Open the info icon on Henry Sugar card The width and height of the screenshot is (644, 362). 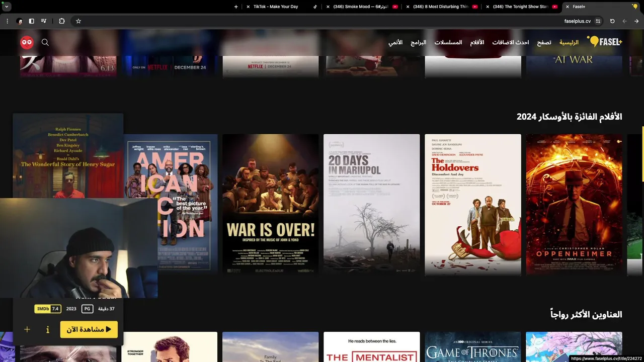point(48,330)
